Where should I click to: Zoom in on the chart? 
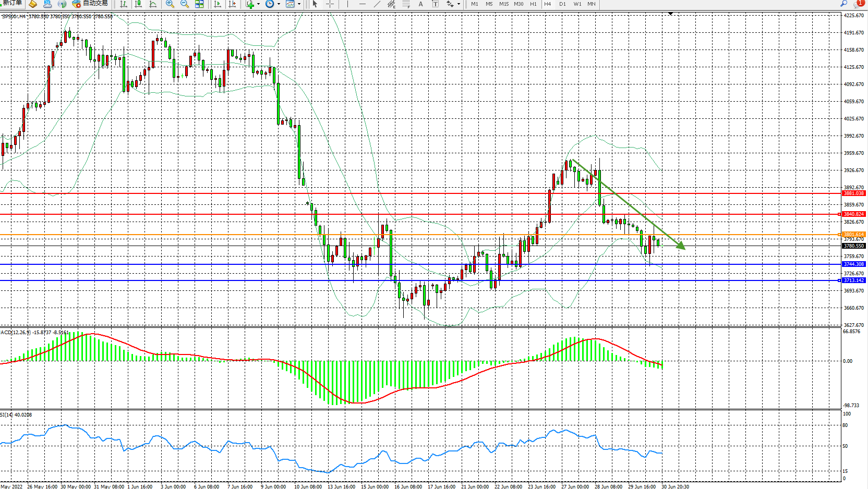170,4
